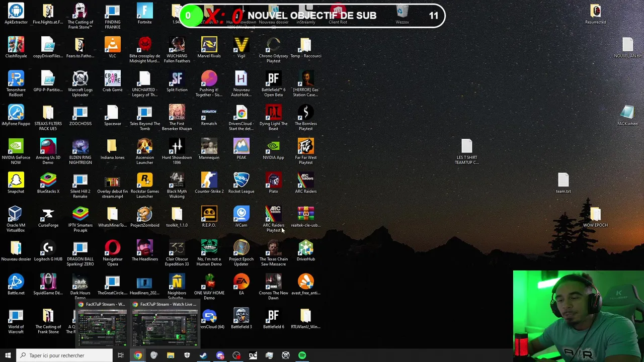Open File Explorer from taskbar

171,355
